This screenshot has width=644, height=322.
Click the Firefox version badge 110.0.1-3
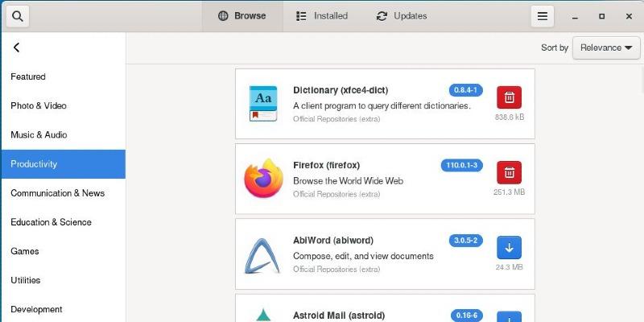461,165
